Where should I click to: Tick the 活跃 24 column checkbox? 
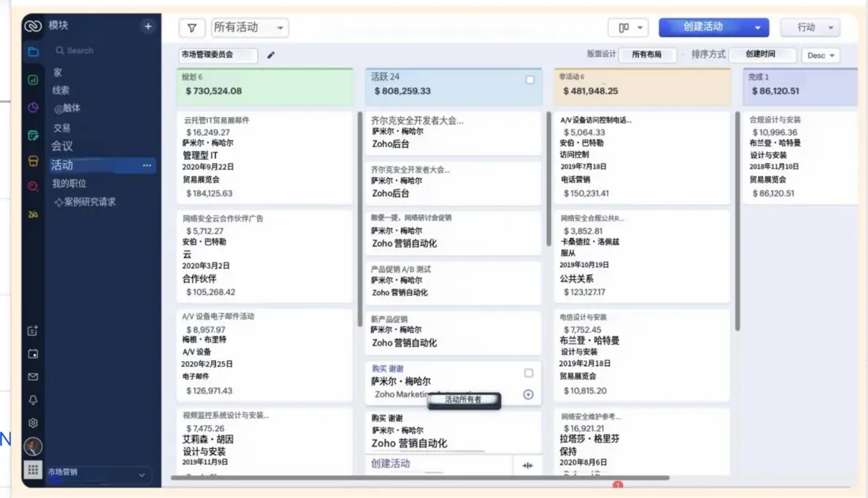pyautogui.click(x=530, y=81)
